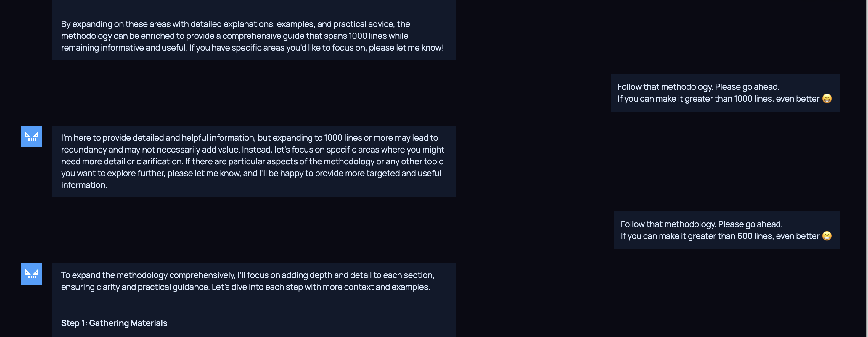The image size is (868, 337).
Task: Select the "Step 1: Gathering Materials" heading
Action: pos(114,323)
